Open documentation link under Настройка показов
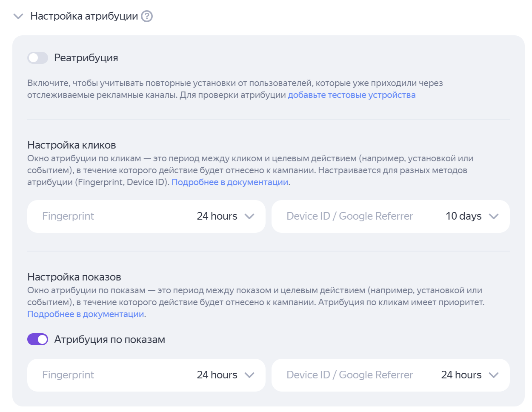This screenshot has width=532, height=412. tap(86, 314)
